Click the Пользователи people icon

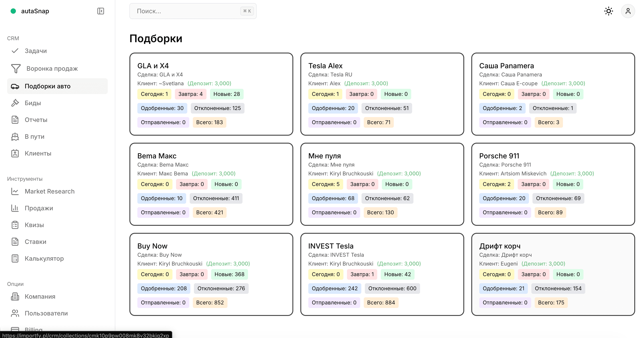[15, 313]
